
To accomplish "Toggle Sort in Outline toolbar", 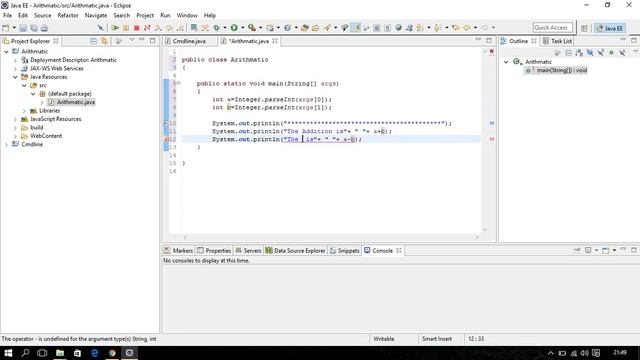I will coord(579,53).
